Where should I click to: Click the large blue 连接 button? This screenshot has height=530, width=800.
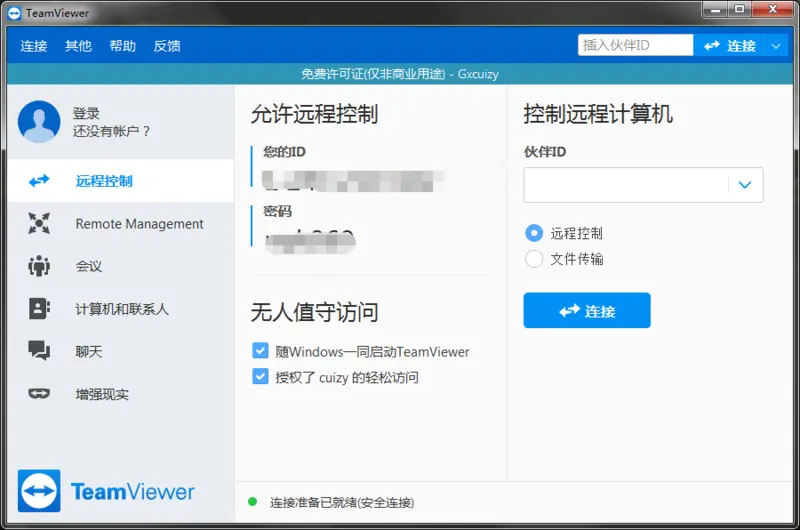coord(587,310)
